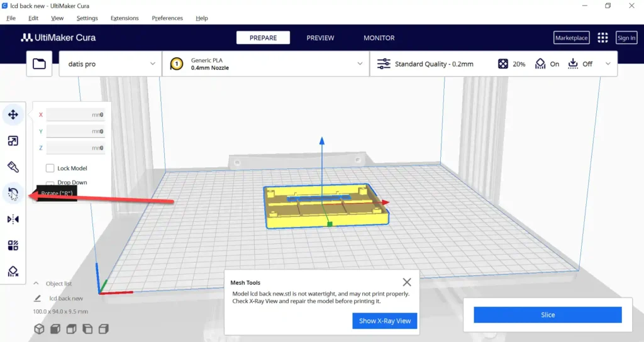Click pencil icon next to lcd back new
This screenshot has height=342, width=644.
tap(37, 299)
